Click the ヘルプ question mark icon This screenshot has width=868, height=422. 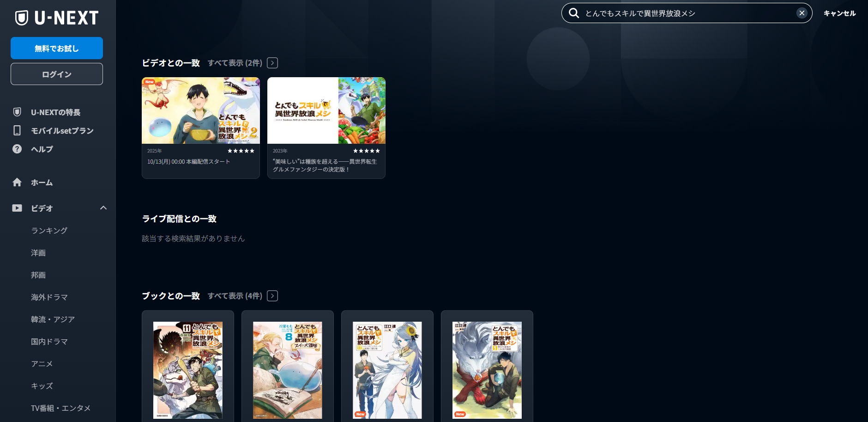pos(17,149)
